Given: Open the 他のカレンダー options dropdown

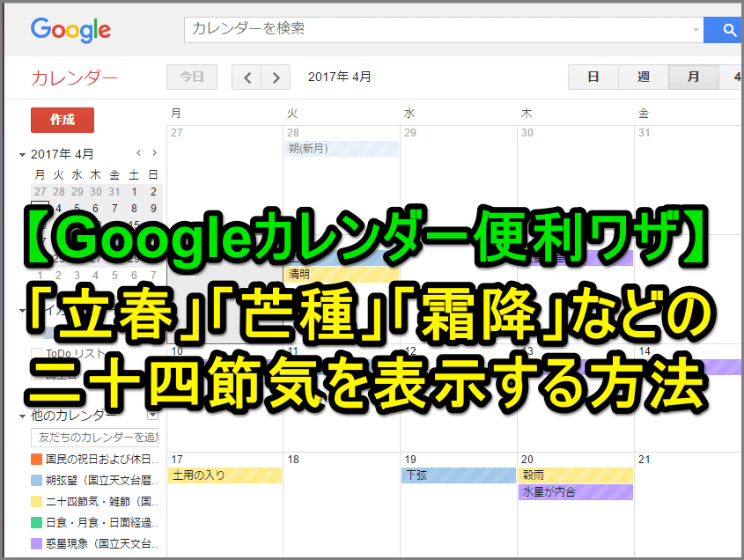Looking at the screenshot, I should [x=153, y=416].
